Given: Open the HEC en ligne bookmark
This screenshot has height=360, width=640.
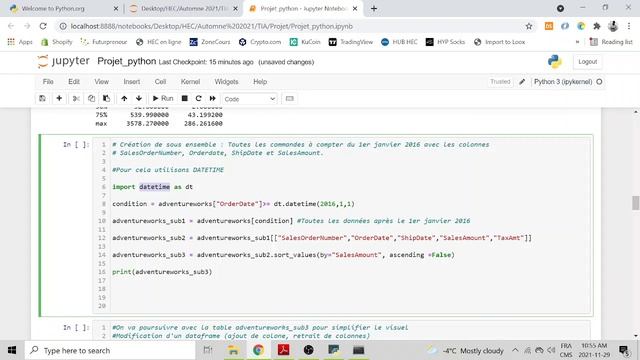Looking at the screenshot, I should [x=158, y=42].
